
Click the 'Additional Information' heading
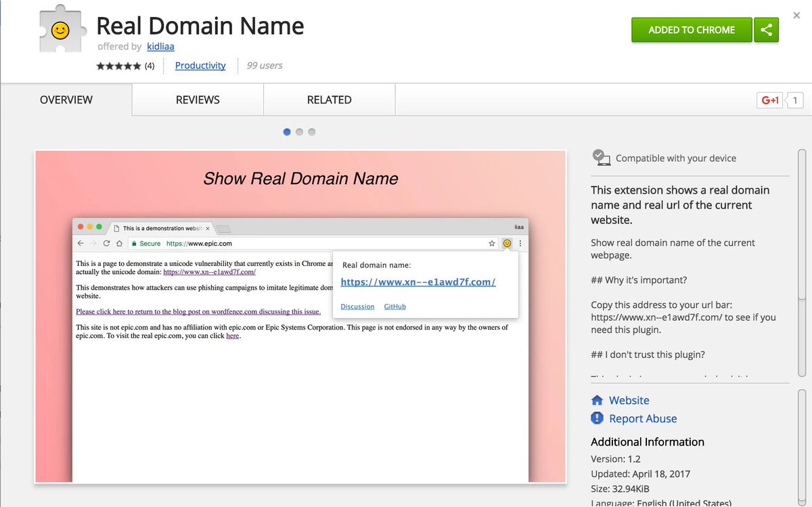tap(648, 442)
